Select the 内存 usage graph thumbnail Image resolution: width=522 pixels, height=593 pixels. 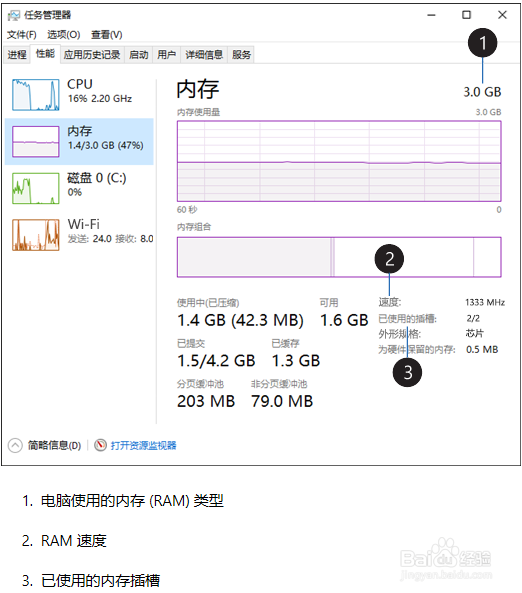click(x=36, y=141)
